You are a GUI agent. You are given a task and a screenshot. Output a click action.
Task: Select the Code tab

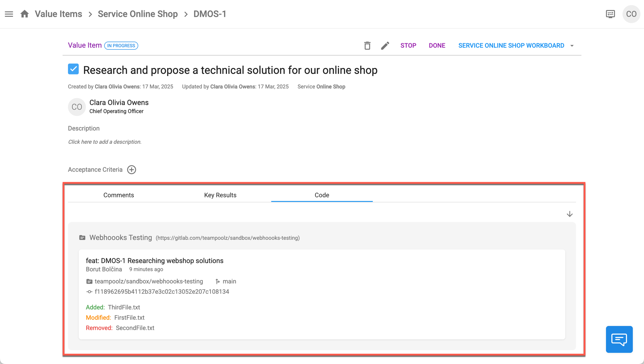[x=322, y=195]
